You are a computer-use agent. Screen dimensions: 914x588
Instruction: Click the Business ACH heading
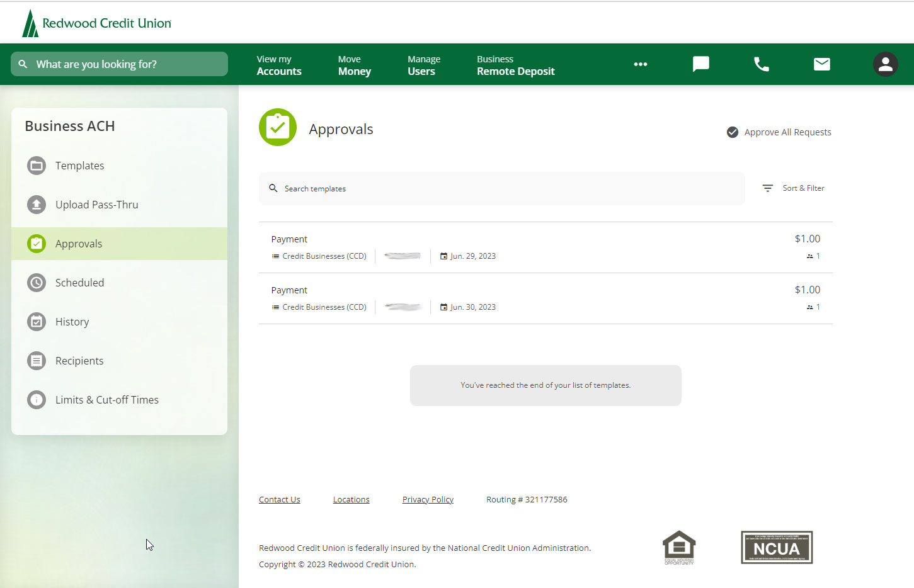pyautogui.click(x=70, y=126)
